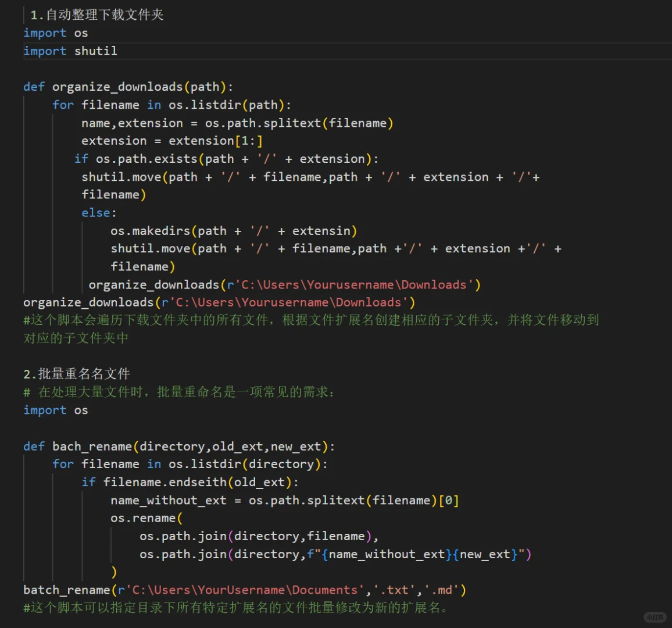Screen dimensions: 672x628
Task: Click final comment '#这个脚本可以指定目录下'
Action: [235, 608]
